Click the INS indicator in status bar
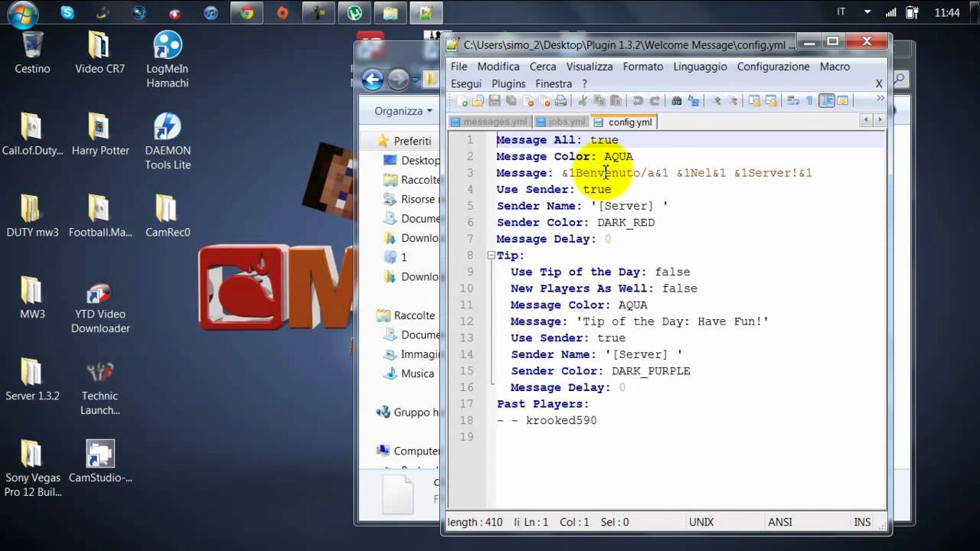Screen dimensions: 980x551 click(x=862, y=522)
